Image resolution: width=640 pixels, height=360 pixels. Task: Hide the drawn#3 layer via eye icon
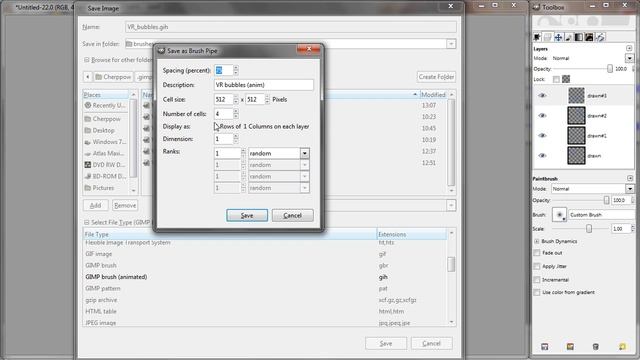tap(542, 96)
